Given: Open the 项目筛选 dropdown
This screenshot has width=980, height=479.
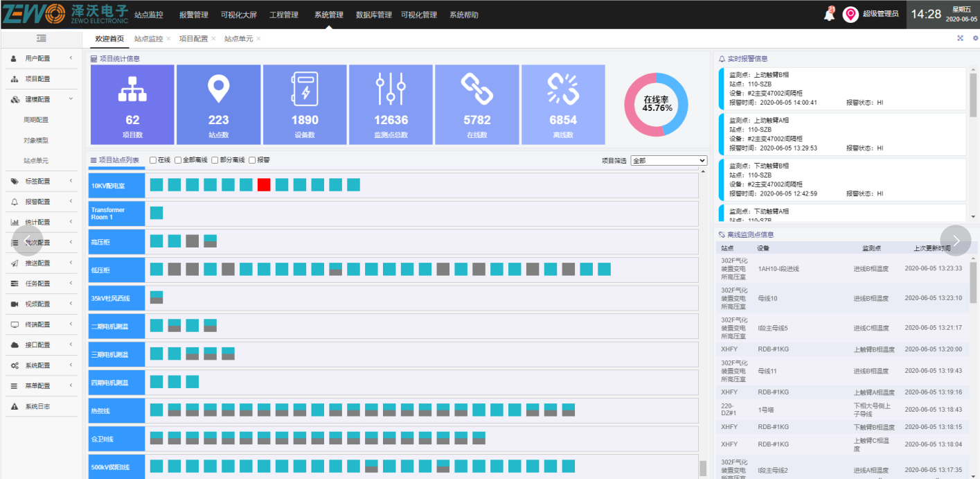Looking at the screenshot, I should pyautogui.click(x=668, y=160).
